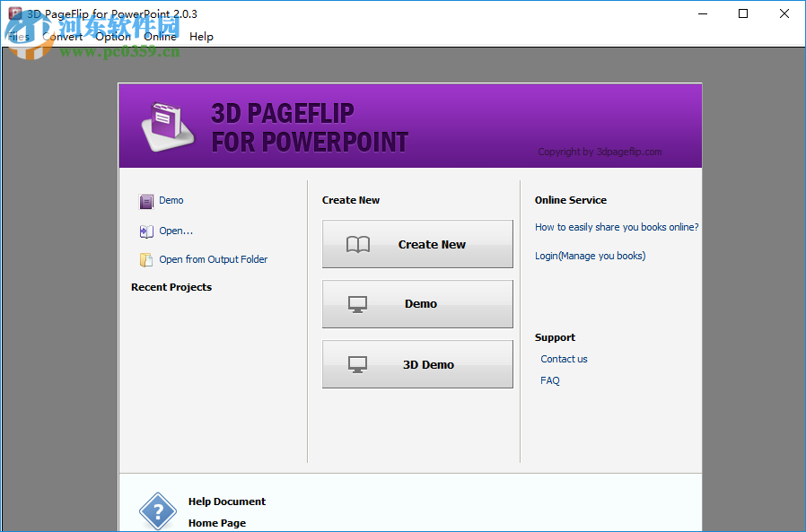Open the Convert menu
Screen dimensions: 806x532
pos(63,37)
